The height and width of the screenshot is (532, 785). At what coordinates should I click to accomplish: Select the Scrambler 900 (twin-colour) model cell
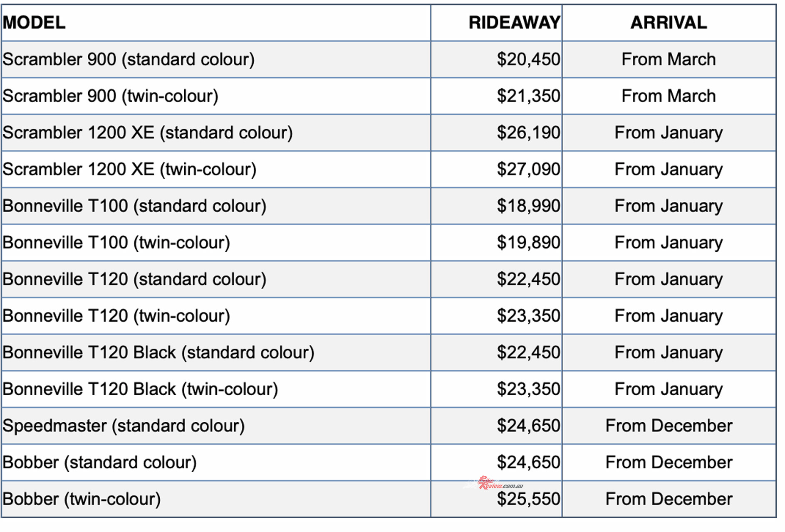point(111,96)
